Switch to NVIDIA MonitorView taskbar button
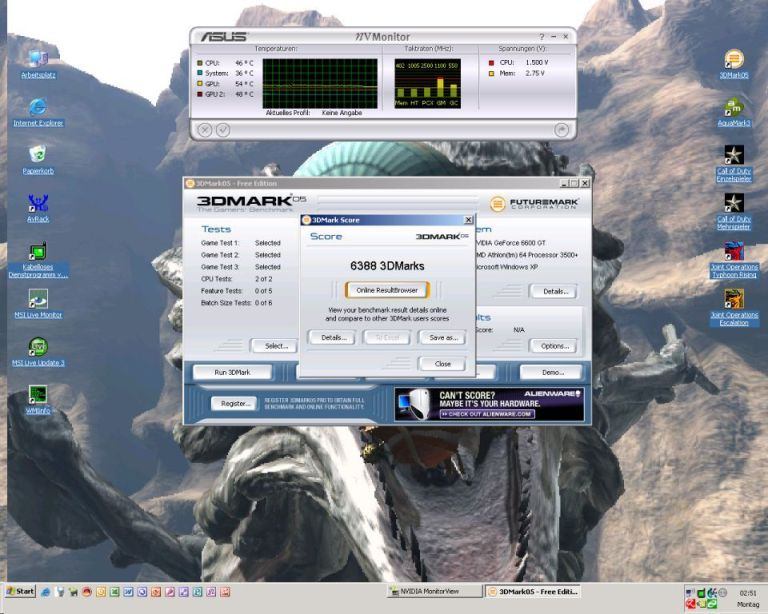Screen dimensions: 768x614 [434, 591]
